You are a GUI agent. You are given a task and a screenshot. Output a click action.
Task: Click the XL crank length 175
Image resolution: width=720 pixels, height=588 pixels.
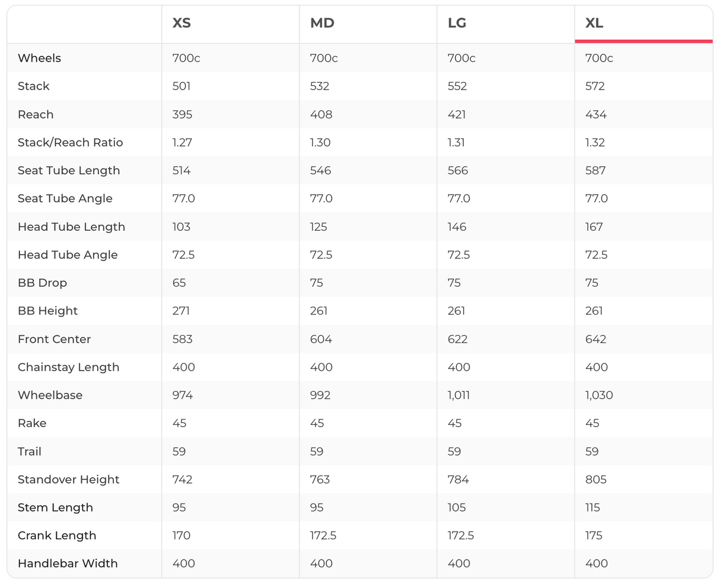tap(594, 535)
